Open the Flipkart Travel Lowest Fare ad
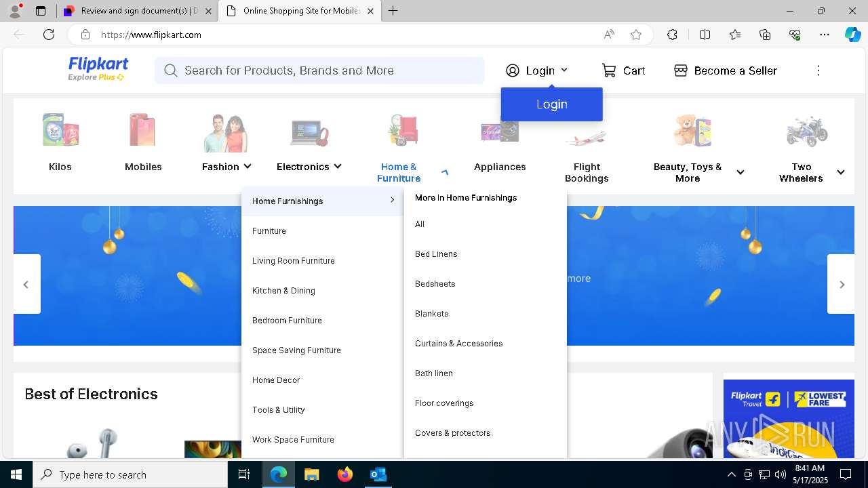Image resolution: width=868 pixels, height=488 pixels. 789,419
